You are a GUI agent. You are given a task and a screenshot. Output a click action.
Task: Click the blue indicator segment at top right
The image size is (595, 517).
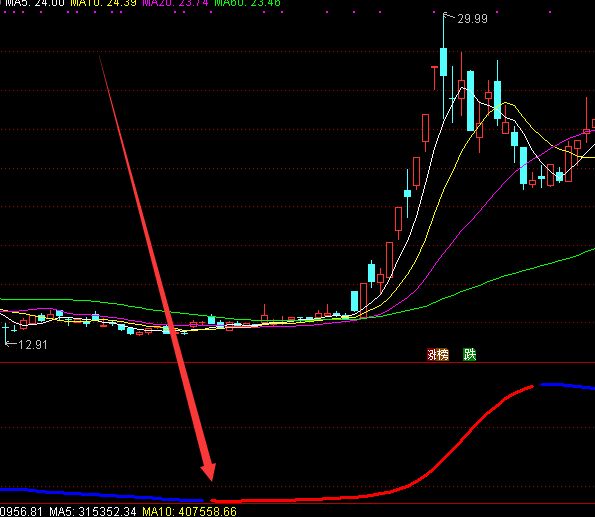(567, 386)
